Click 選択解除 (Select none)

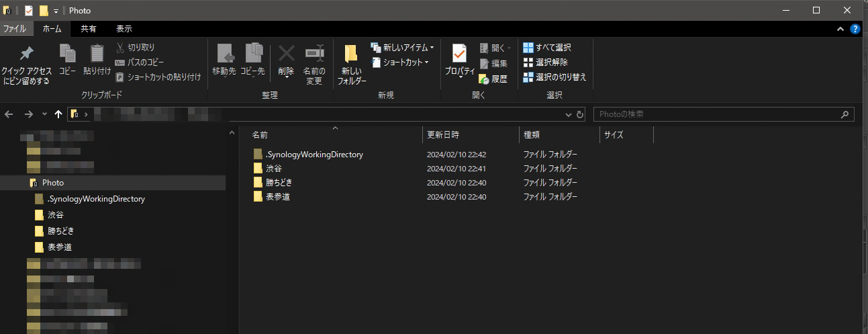tap(545, 62)
